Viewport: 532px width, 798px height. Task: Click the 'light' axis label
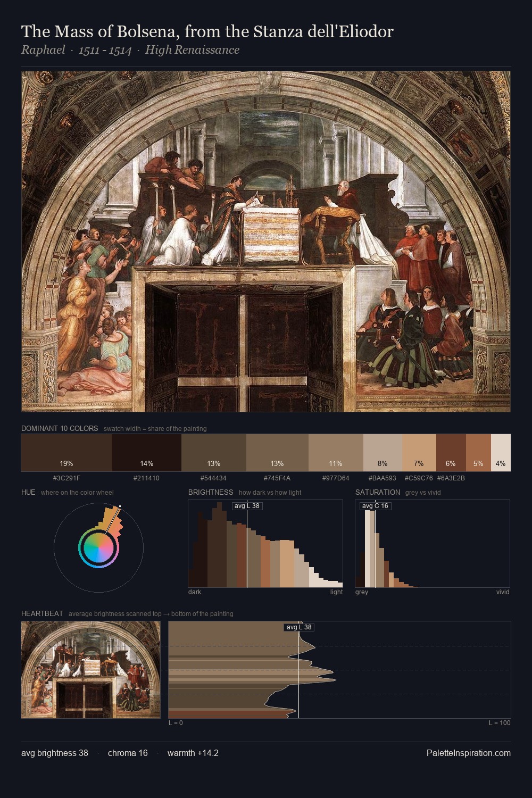point(337,592)
